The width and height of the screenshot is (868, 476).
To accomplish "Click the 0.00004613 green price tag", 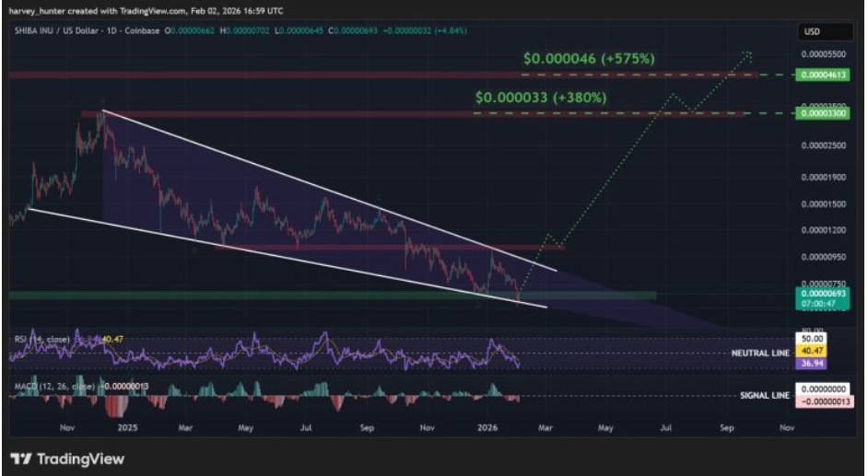I will click(824, 74).
